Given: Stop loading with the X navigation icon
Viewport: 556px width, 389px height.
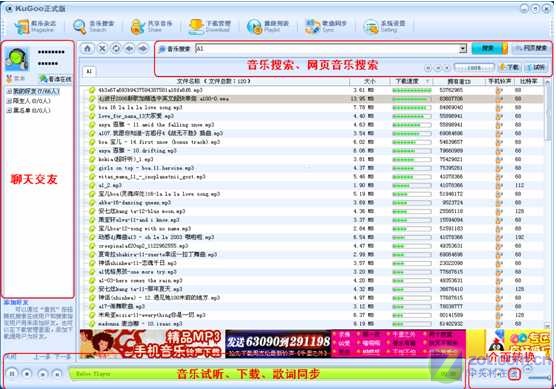Looking at the screenshot, I should (102, 49).
